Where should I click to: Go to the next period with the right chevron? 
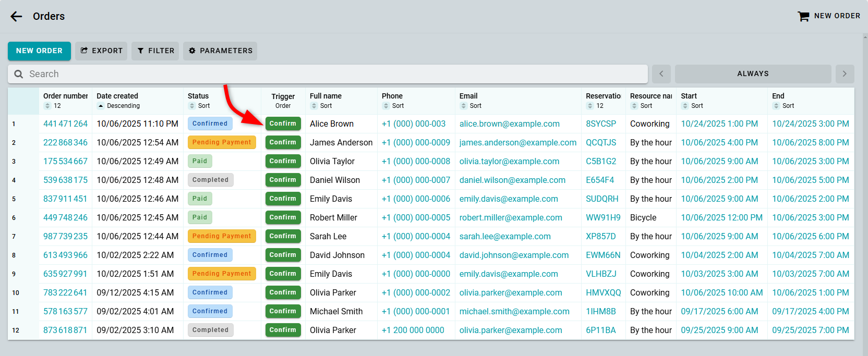845,74
